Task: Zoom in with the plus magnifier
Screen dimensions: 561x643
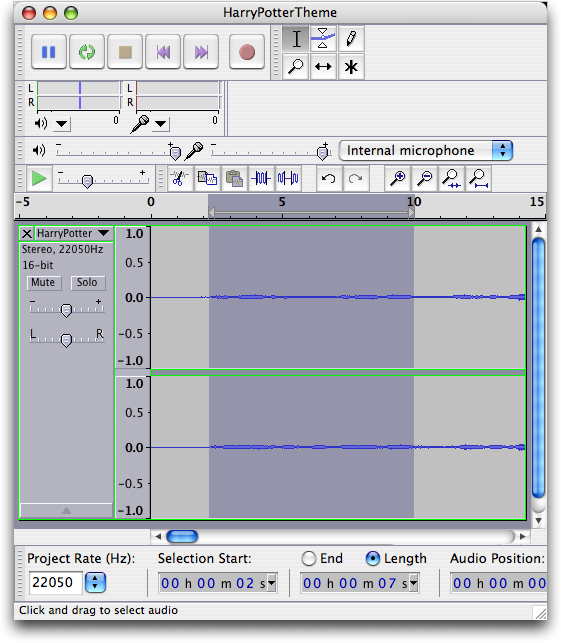Action: tap(397, 178)
